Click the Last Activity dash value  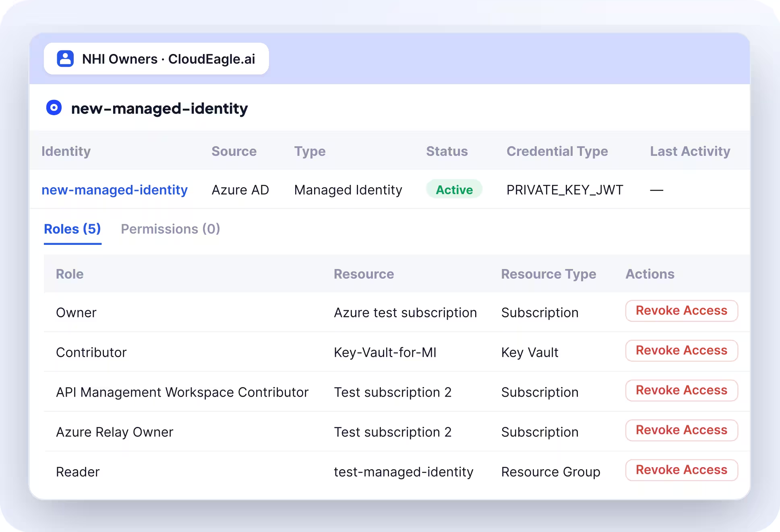pos(657,190)
